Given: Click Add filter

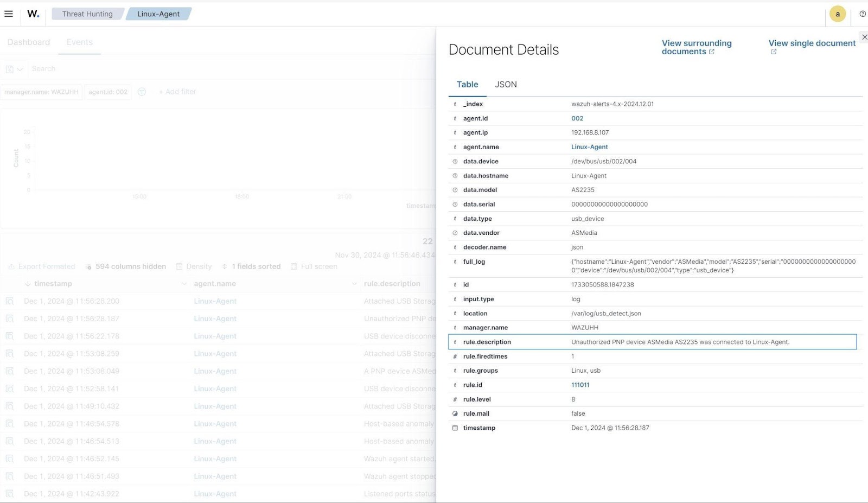Looking at the screenshot, I should [177, 92].
